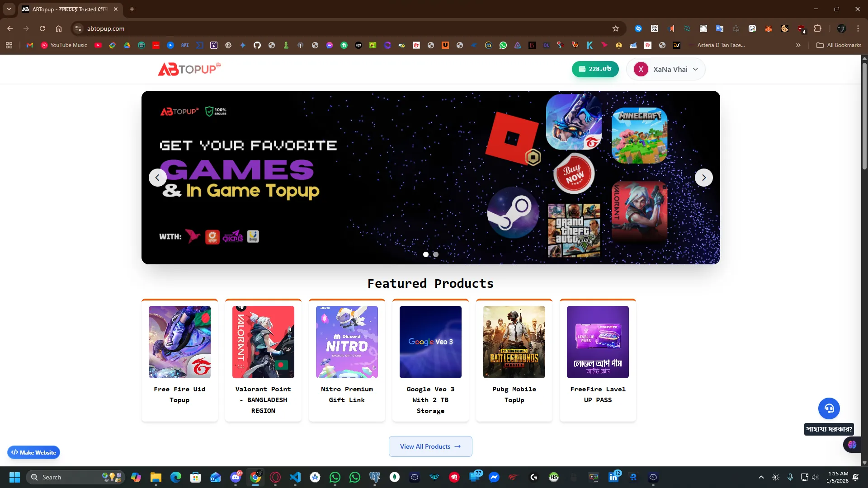Screen dimensions: 868x488
Task: Click the browser back navigation arrow
Action: pos(10,28)
